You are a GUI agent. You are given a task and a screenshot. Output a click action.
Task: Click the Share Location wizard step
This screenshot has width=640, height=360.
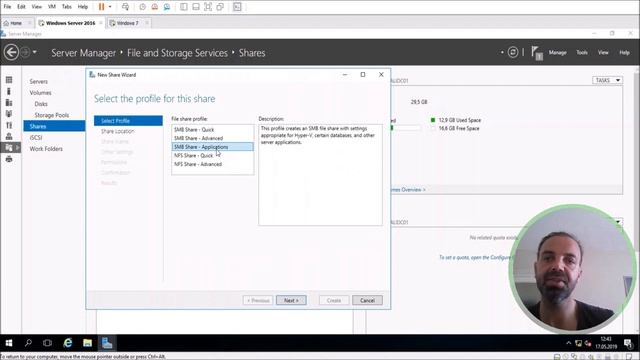118,131
